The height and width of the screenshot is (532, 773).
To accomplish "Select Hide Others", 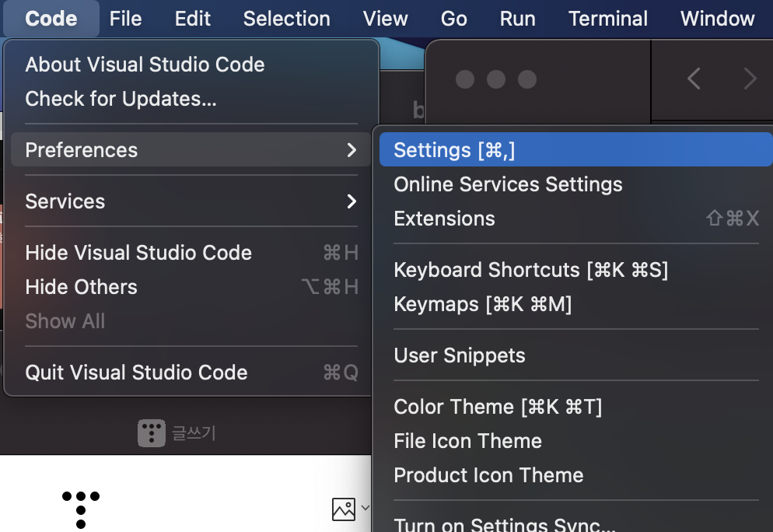I will (191, 286).
